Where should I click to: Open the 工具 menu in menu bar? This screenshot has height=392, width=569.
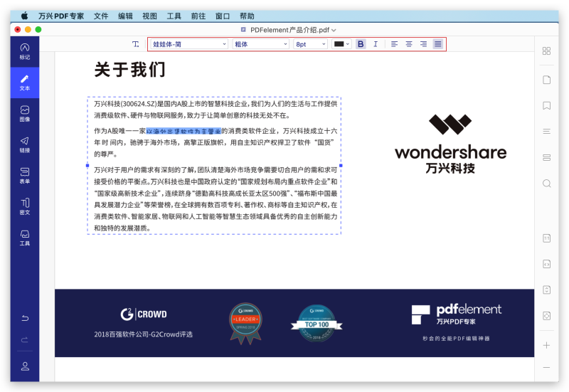pyautogui.click(x=174, y=16)
